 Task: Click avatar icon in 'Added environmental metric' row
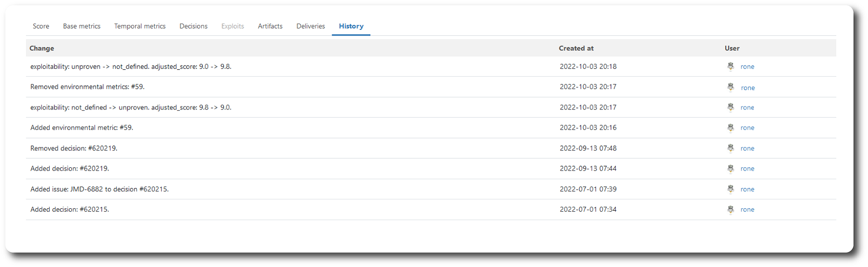click(x=731, y=128)
